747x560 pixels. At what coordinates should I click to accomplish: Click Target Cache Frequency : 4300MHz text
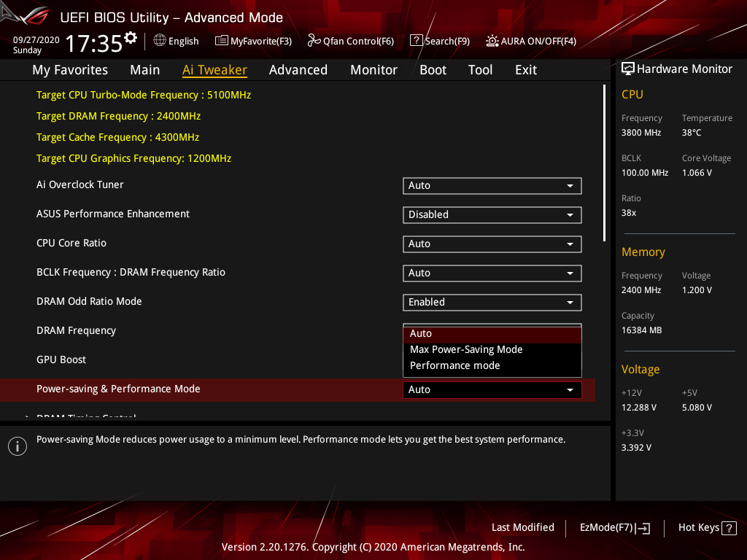117,137
